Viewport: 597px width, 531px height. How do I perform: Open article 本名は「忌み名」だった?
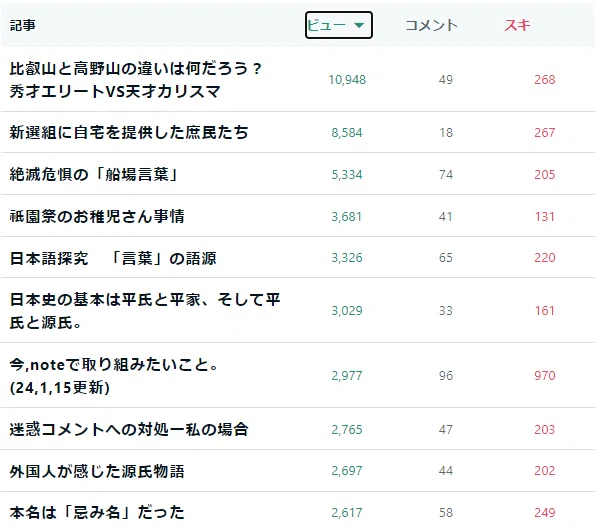point(97,512)
